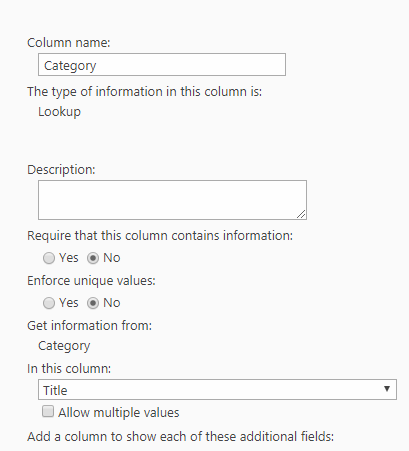
Task: Select Yes radio for Require column contains information
Action: click(x=49, y=258)
